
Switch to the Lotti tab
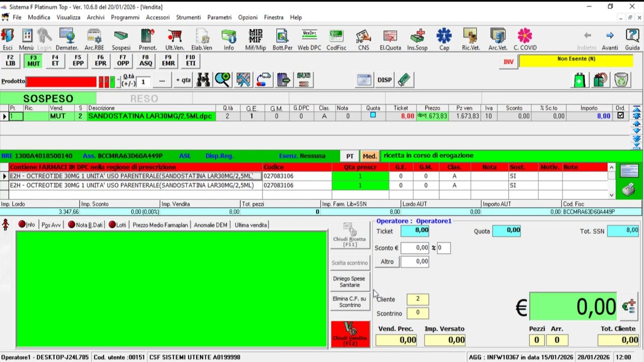pos(117,225)
